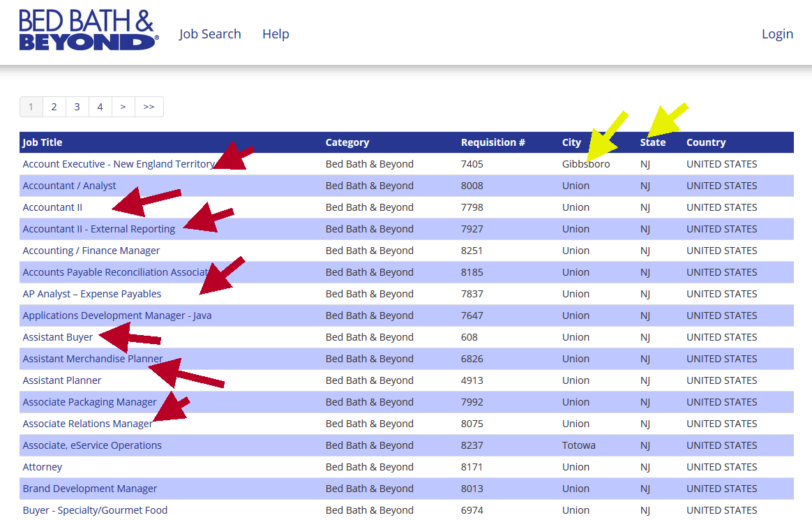Click requisition number 6826
Screen dimensions: 812x520
472,359
